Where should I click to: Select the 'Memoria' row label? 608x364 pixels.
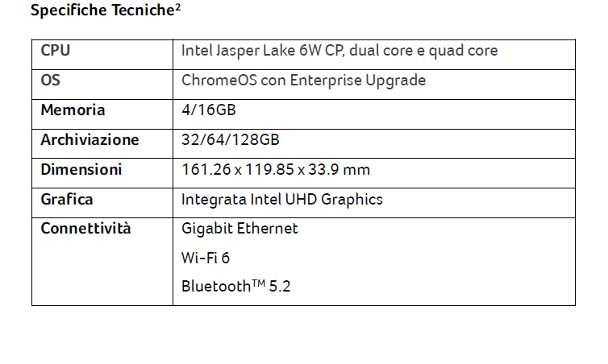coord(73,110)
